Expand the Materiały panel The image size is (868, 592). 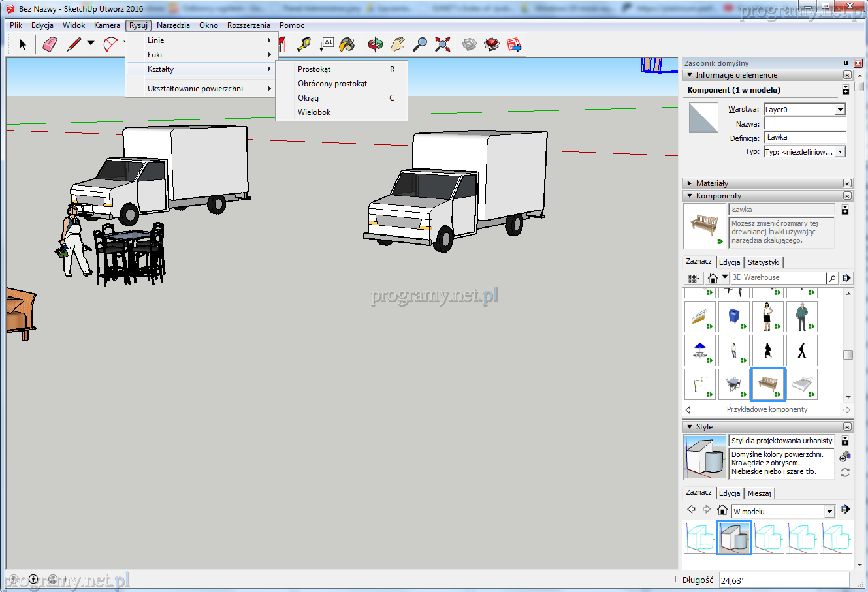pos(690,183)
